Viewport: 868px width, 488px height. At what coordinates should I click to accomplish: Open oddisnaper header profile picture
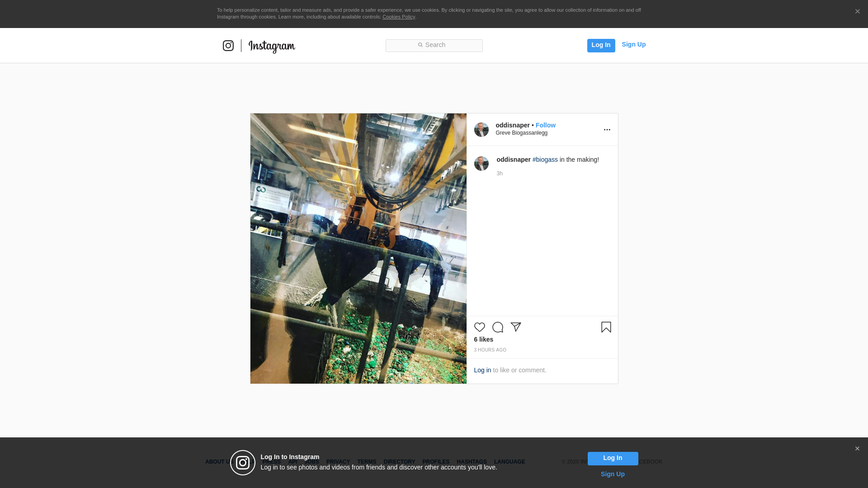481,130
